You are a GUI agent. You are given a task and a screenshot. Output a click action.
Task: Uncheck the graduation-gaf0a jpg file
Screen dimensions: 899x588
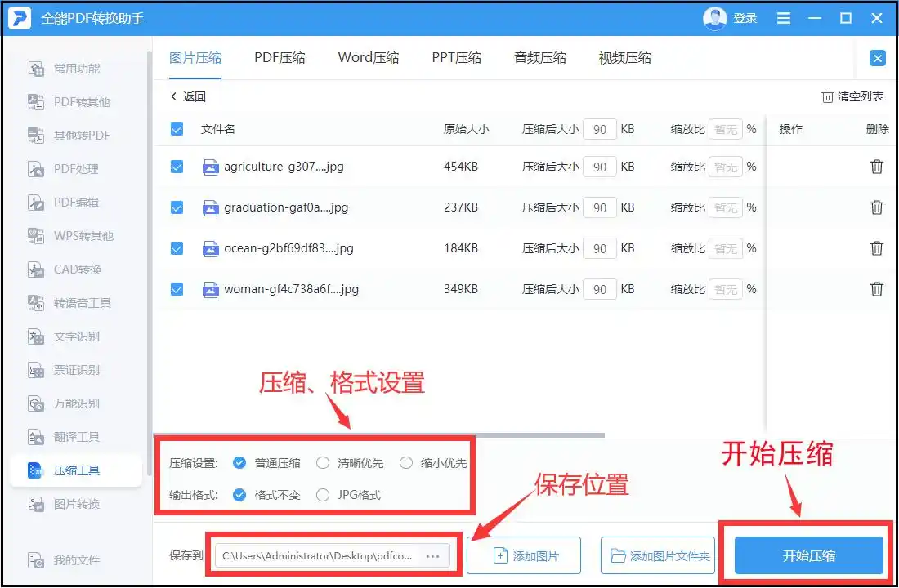pyautogui.click(x=177, y=207)
